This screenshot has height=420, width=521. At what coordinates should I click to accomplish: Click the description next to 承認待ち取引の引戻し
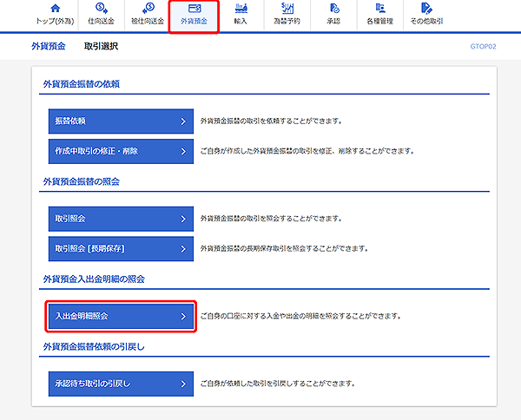click(278, 384)
